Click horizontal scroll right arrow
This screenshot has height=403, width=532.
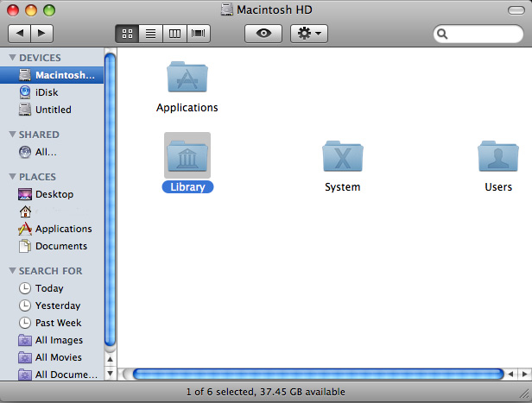524,375
